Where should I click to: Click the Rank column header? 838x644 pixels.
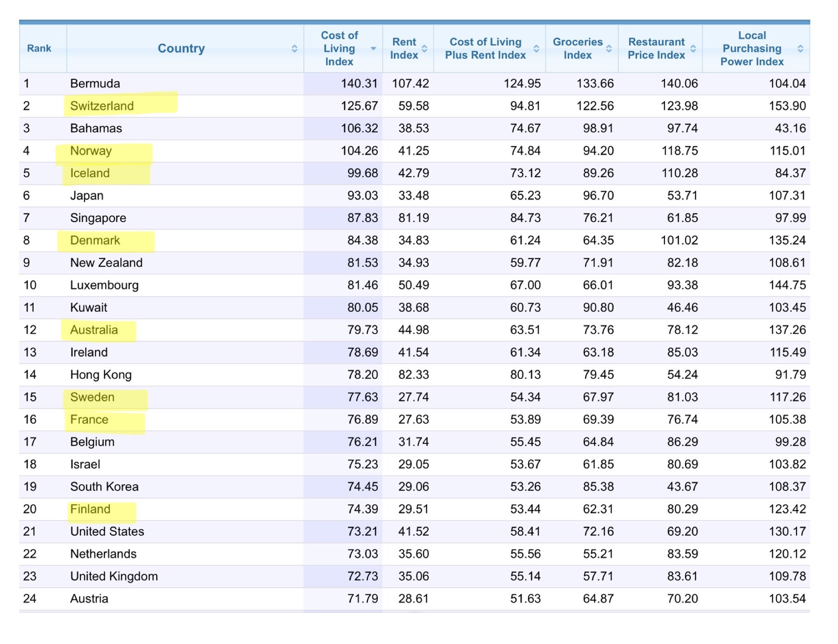(x=39, y=49)
